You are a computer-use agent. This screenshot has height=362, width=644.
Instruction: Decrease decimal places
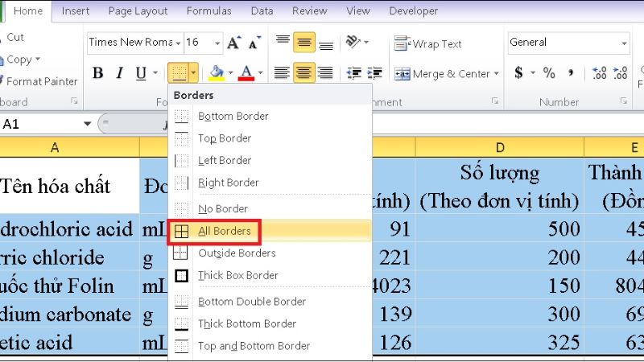[620, 73]
